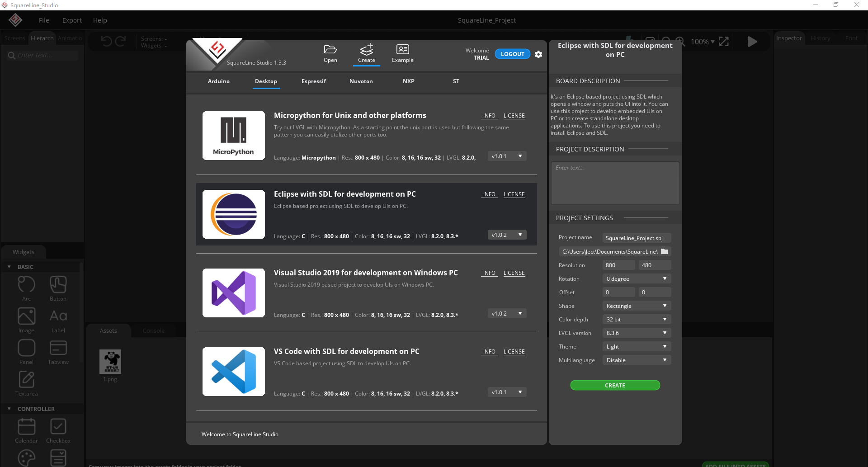This screenshot has height=467, width=868.
Task: Click the VS Code board logo
Action: point(234,372)
